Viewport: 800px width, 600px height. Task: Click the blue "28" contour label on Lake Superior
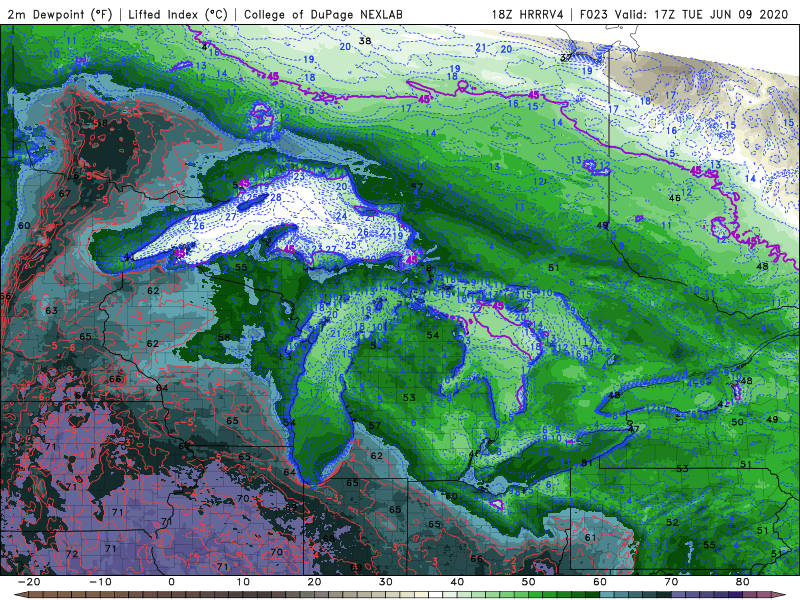point(276,197)
